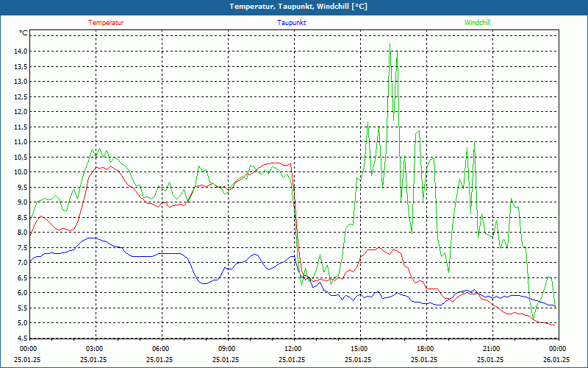This screenshot has width=588, height=368.
Task: Click the 7,5 y-axis value
Action: (x=23, y=247)
